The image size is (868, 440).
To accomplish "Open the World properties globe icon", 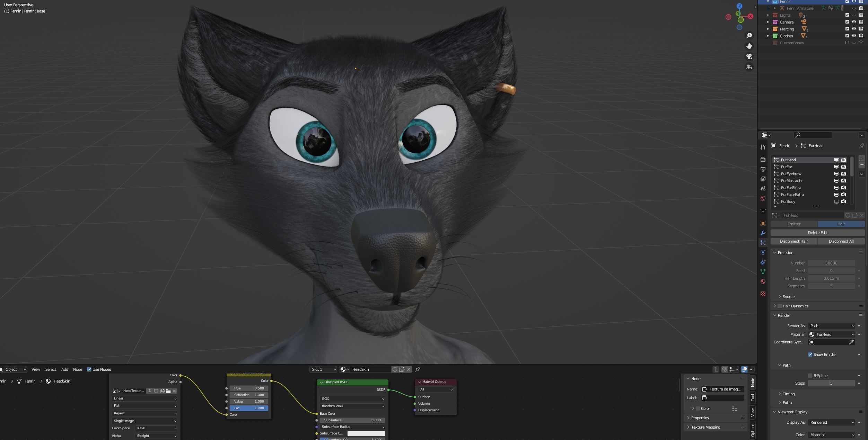I will coord(763,198).
